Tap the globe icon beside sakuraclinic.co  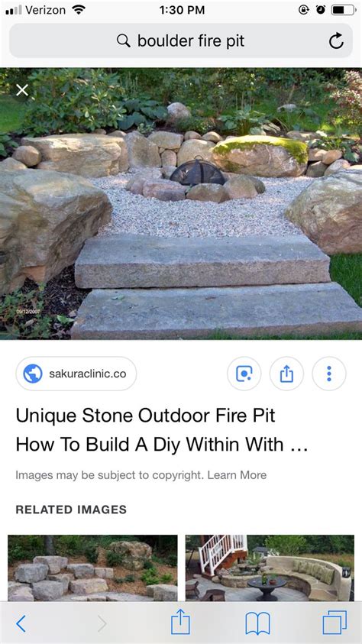(x=33, y=374)
